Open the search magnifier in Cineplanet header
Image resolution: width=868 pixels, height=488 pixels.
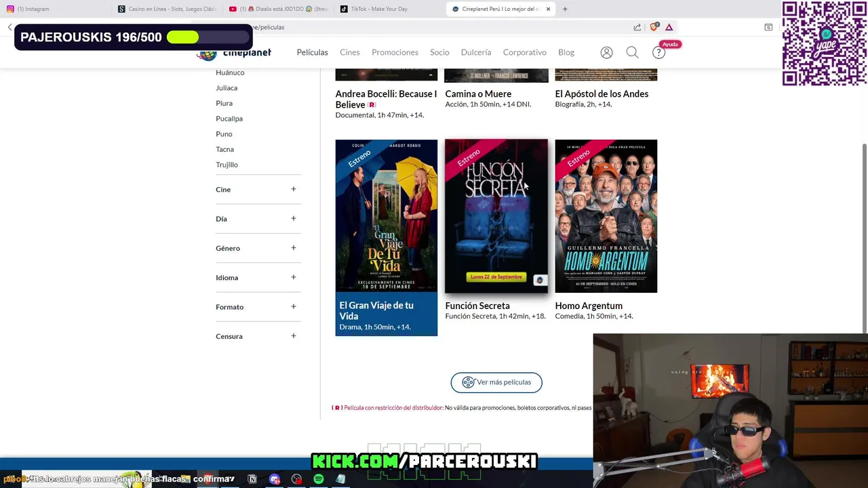632,52
